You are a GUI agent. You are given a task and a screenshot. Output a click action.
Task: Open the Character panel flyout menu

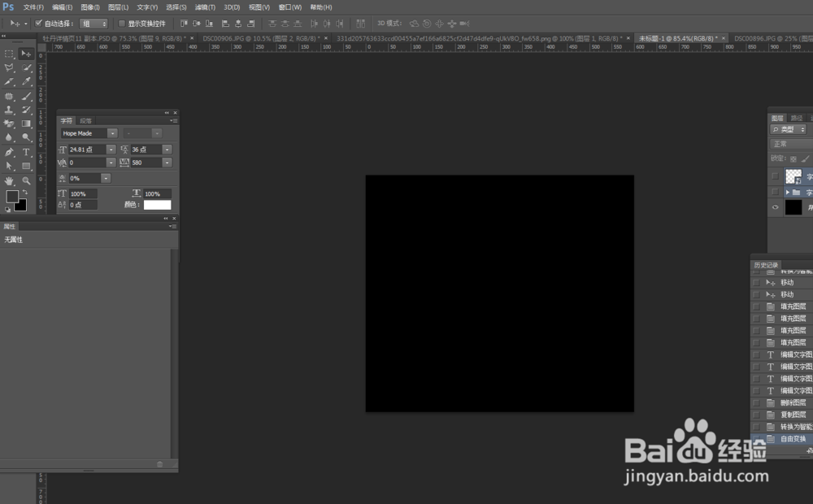pos(173,121)
